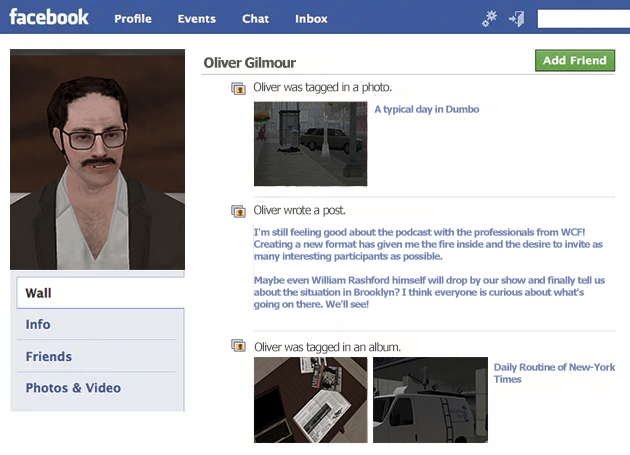Viewport: 630px width, 455px height.
Task: Open the settings gears icon
Action: (489, 18)
